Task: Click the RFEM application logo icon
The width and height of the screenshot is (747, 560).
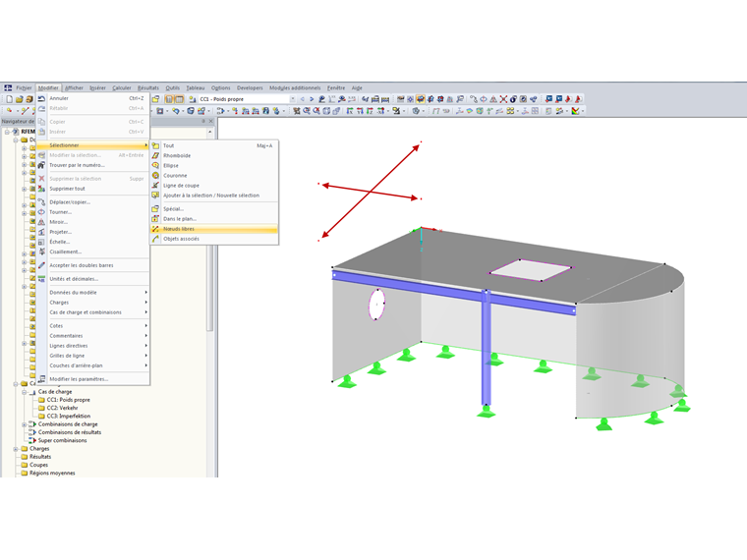Action: (8, 88)
